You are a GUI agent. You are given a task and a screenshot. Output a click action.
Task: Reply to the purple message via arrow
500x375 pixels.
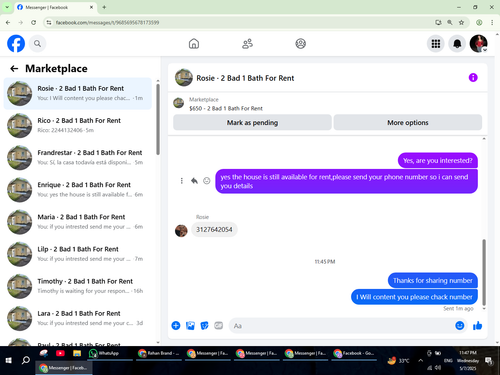click(194, 181)
